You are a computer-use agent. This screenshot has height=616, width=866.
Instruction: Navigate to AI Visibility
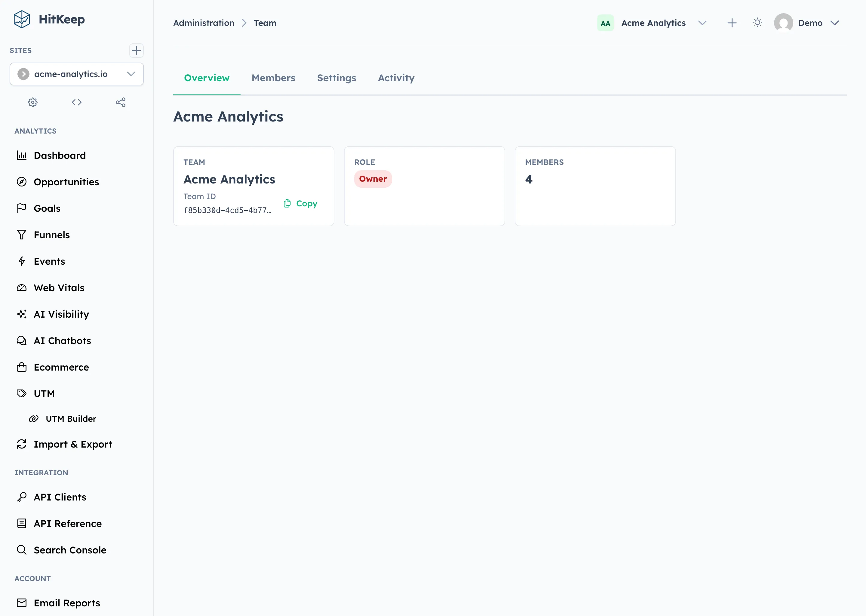[x=77, y=314]
